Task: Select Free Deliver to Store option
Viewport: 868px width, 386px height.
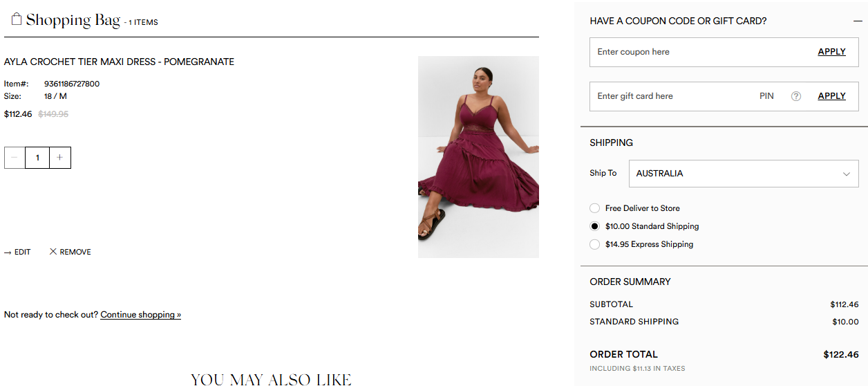Action: pyautogui.click(x=594, y=208)
